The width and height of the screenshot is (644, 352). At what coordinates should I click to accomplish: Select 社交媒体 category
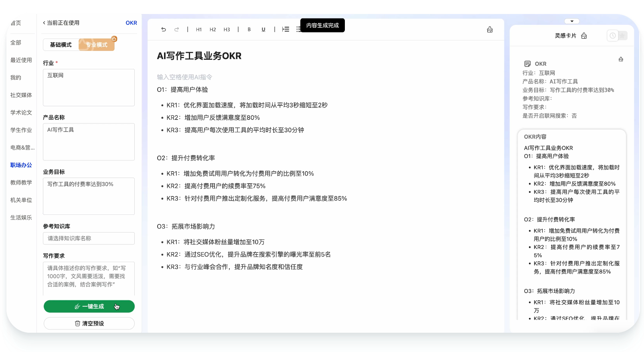click(x=21, y=95)
